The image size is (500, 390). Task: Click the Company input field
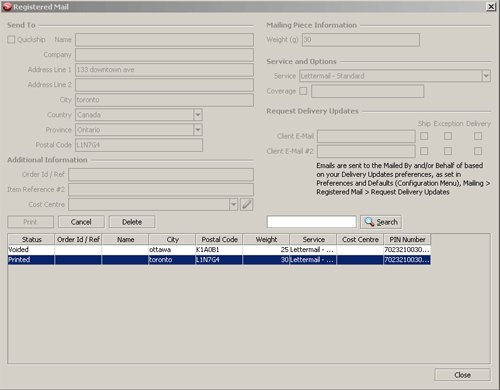164,55
